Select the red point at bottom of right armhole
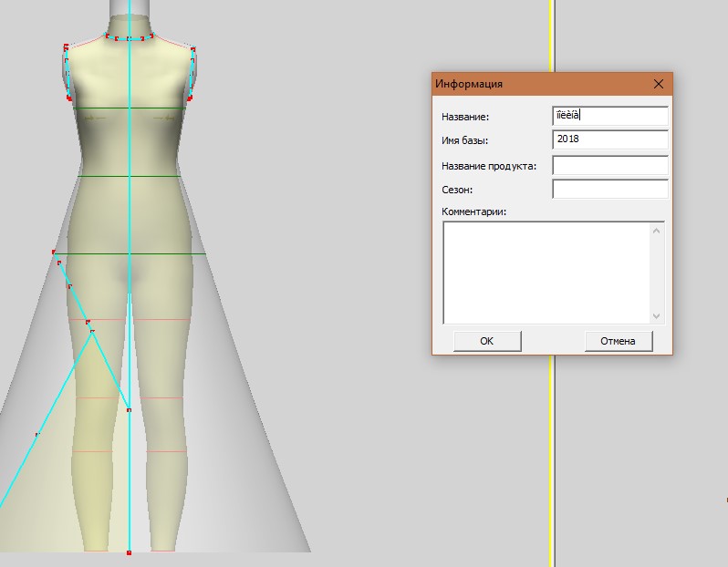 coord(189,97)
